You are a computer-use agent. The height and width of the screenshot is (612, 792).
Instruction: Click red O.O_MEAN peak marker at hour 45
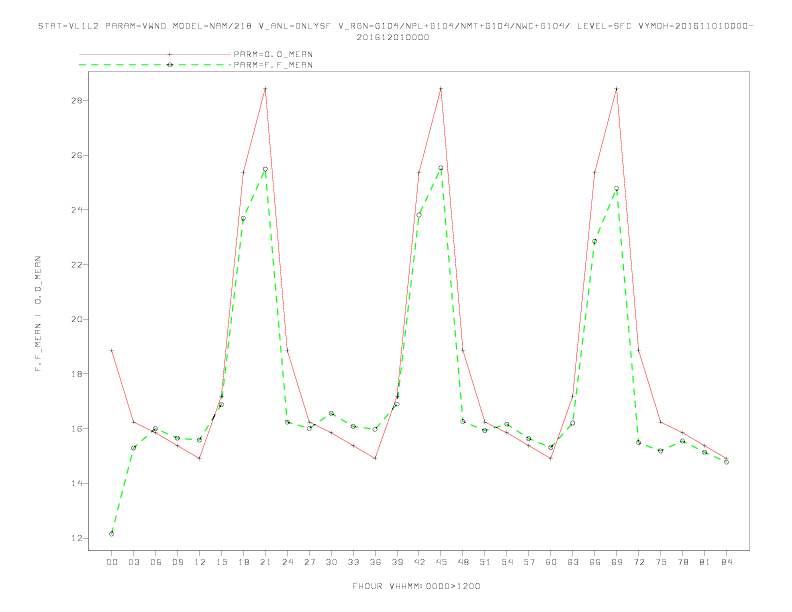(x=441, y=89)
